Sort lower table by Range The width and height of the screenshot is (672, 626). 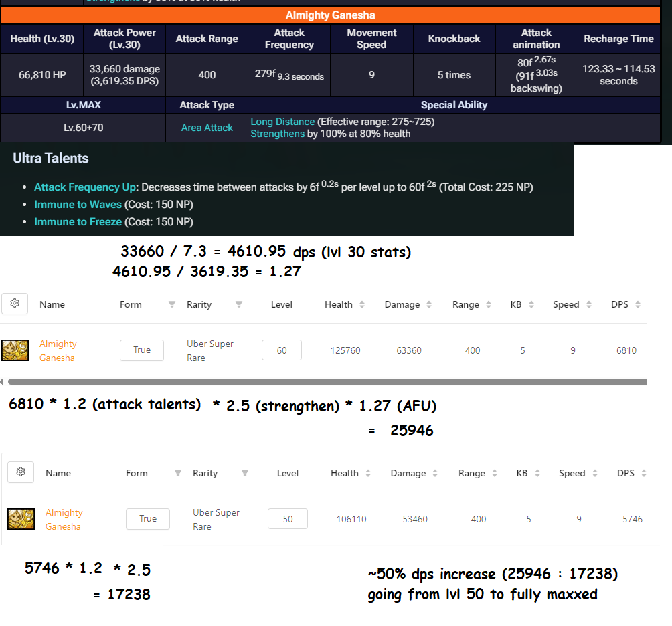click(x=495, y=473)
